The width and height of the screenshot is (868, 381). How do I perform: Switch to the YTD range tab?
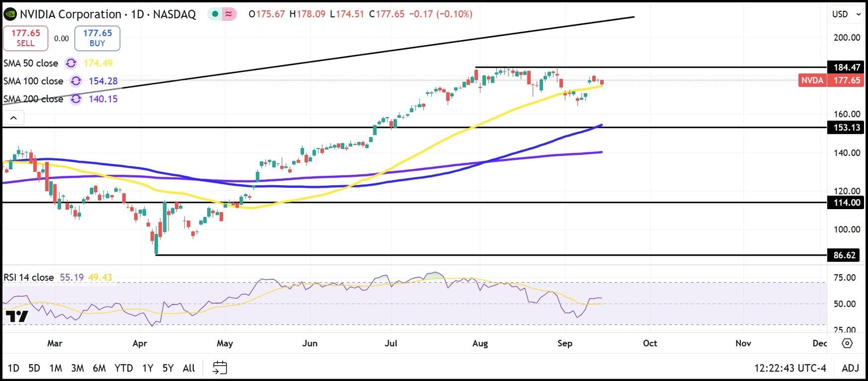123,367
